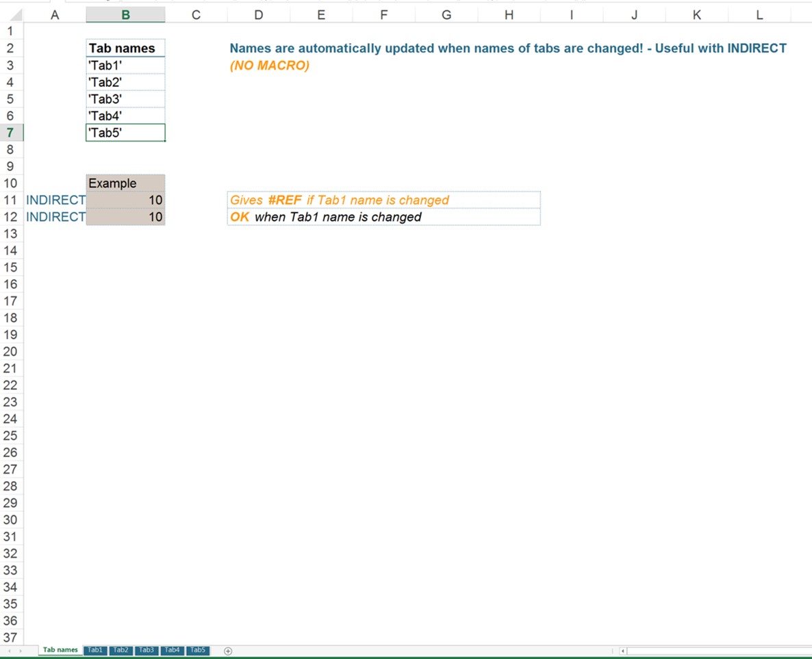The height and width of the screenshot is (659, 812).
Task: Select row 13 header
Action: click(x=10, y=233)
